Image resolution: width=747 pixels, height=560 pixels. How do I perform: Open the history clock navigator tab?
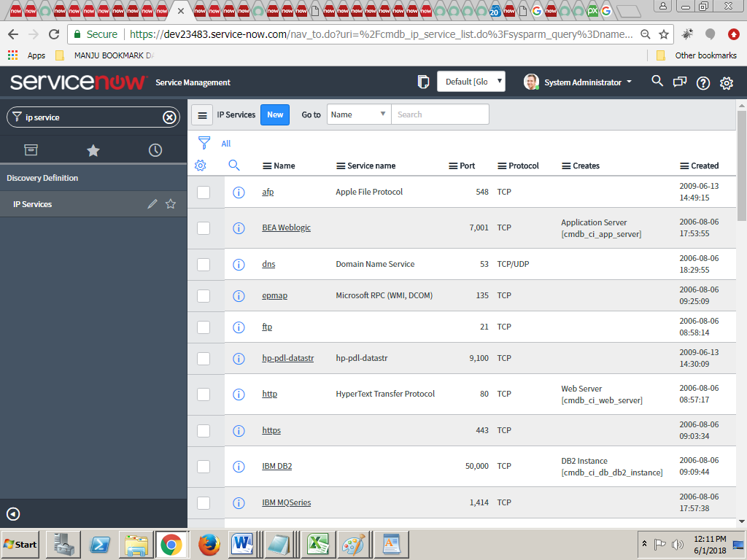click(x=155, y=150)
